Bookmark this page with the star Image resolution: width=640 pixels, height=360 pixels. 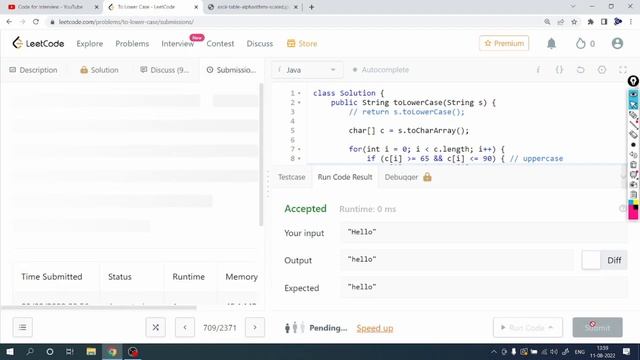[x=574, y=22]
